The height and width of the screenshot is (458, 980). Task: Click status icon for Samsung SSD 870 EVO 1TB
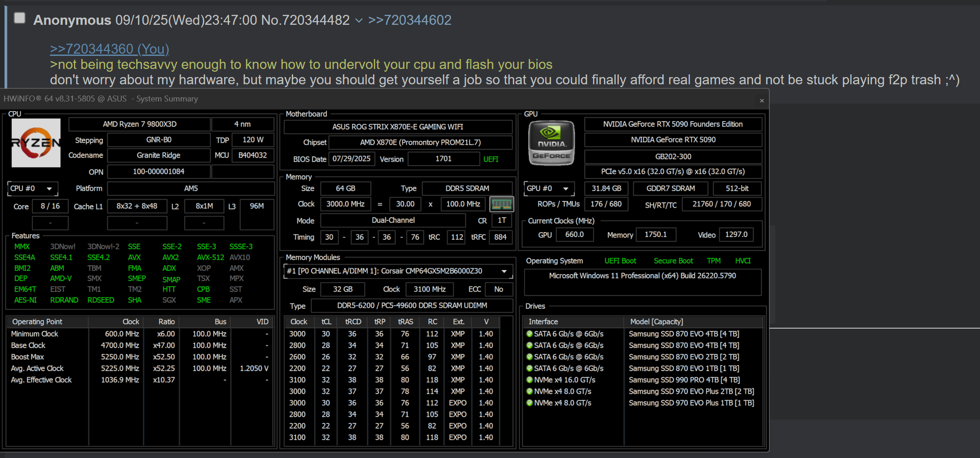pyautogui.click(x=529, y=368)
